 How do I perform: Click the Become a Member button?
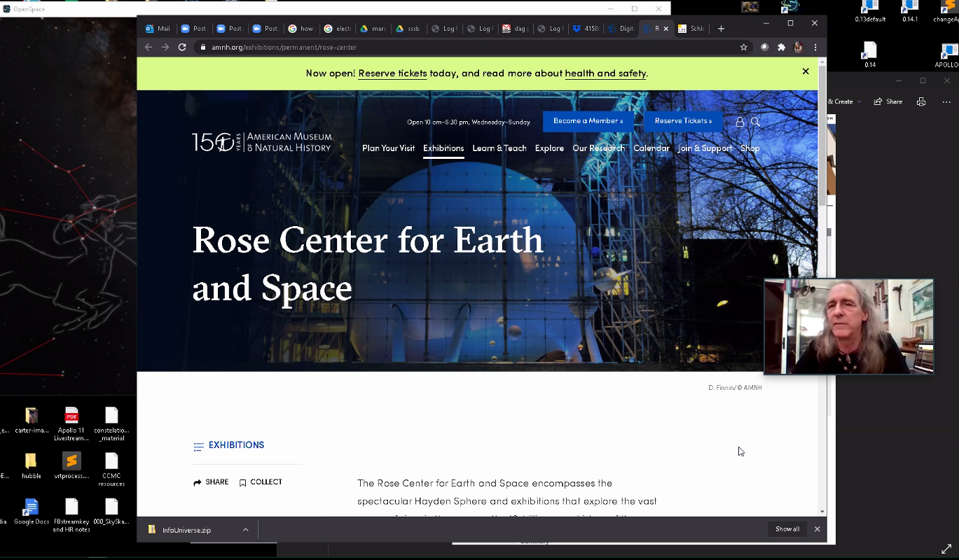pyautogui.click(x=588, y=121)
